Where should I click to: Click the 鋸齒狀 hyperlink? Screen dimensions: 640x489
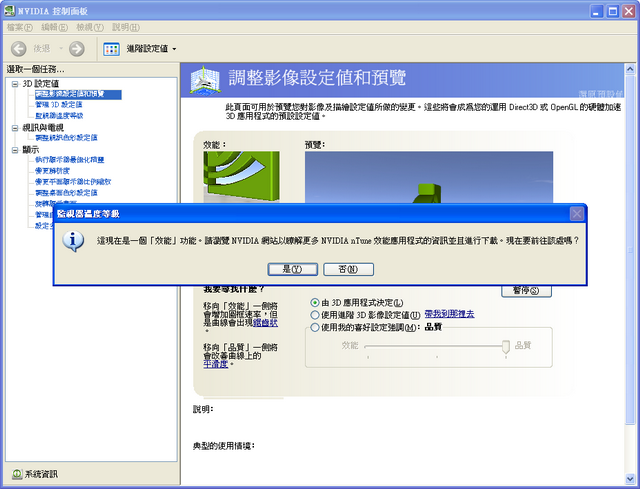coord(265,322)
